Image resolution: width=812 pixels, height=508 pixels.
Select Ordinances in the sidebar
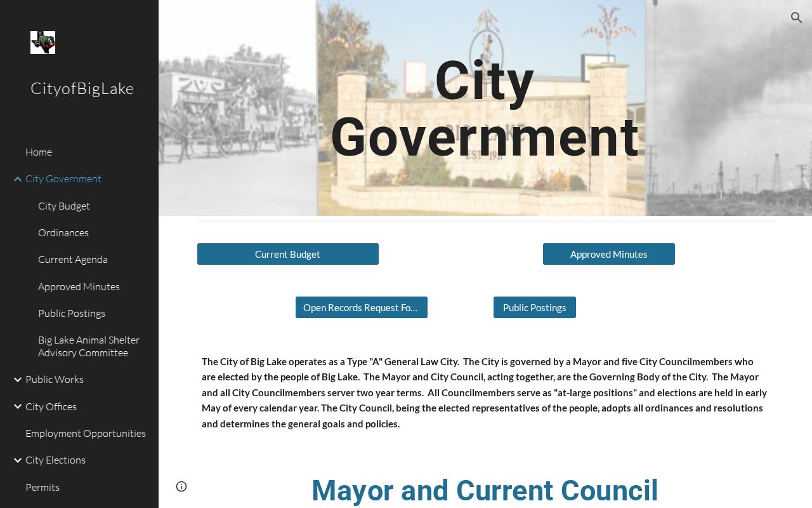[x=63, y=232]
